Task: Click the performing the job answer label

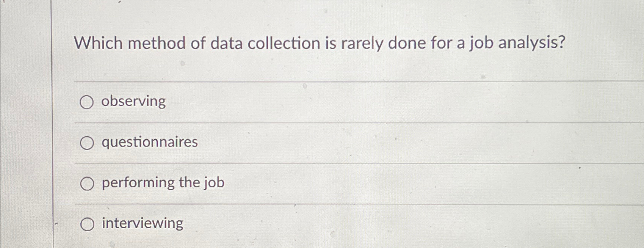Action: (x=162, y=184)
